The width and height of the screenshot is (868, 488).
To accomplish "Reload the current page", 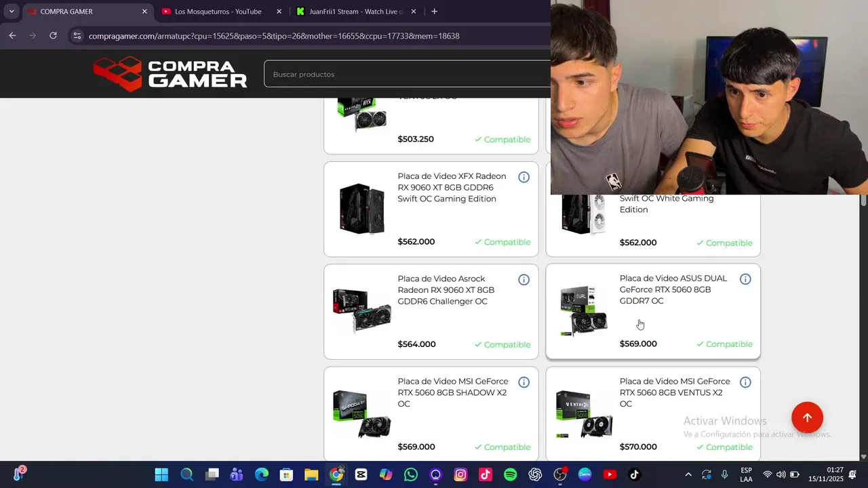I will point(53,36).
